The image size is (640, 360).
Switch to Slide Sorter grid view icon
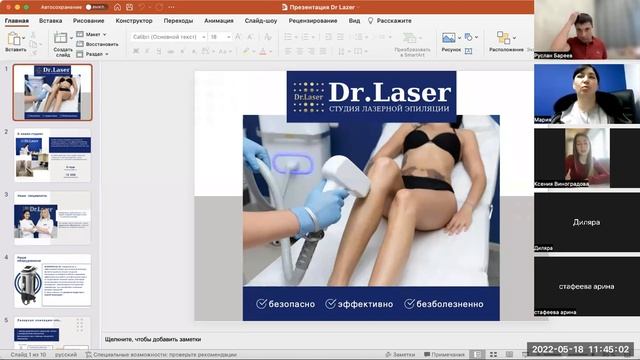pyautogui.click(x=493, y=355)
